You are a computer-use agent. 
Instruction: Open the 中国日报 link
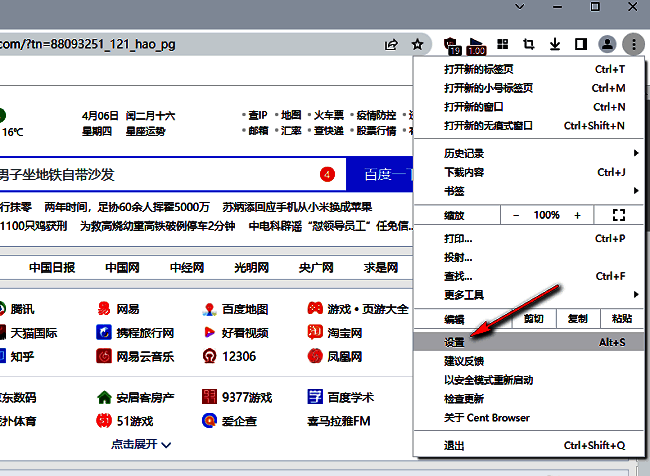pyautogui.click(x=52, y=267)
